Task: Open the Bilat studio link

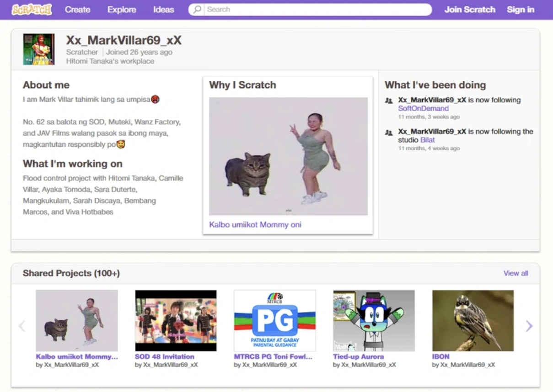Action: [428, 140]
